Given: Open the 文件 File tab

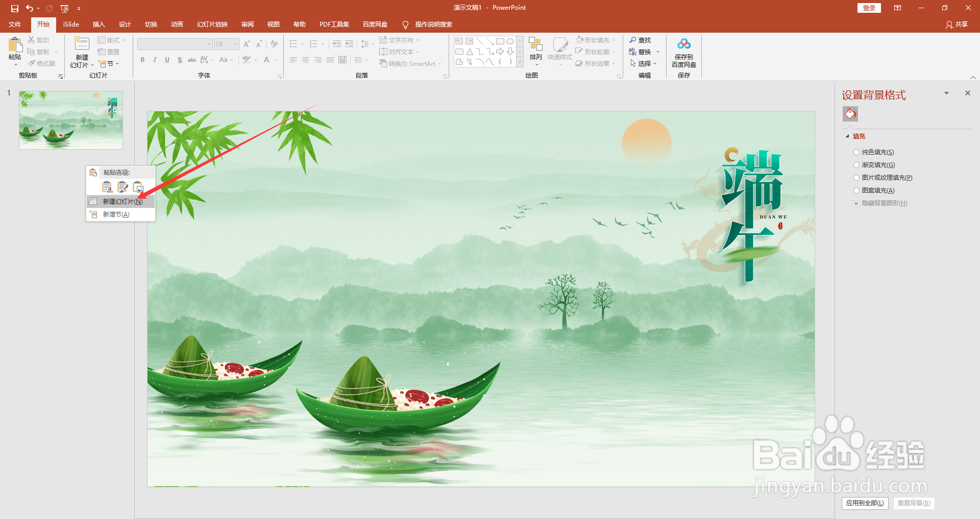Looking at the screenshot, I should pos(15,25).
